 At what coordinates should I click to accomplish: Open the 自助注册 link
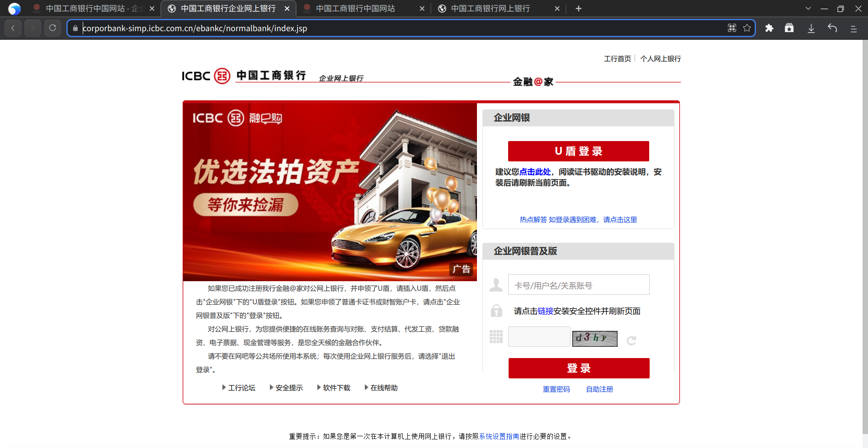599,389
